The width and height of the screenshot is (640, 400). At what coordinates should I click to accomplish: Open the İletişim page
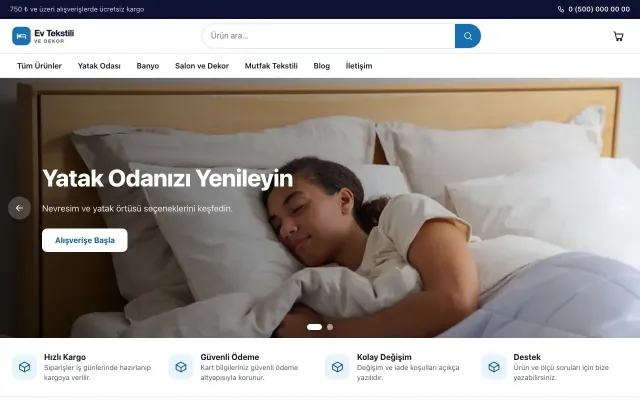[359, 66]
